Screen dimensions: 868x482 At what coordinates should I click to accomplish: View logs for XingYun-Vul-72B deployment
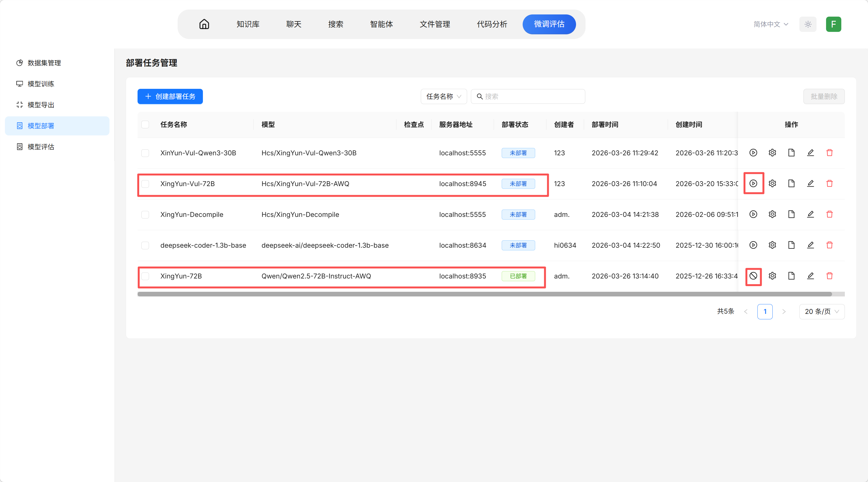click(791, 184)
